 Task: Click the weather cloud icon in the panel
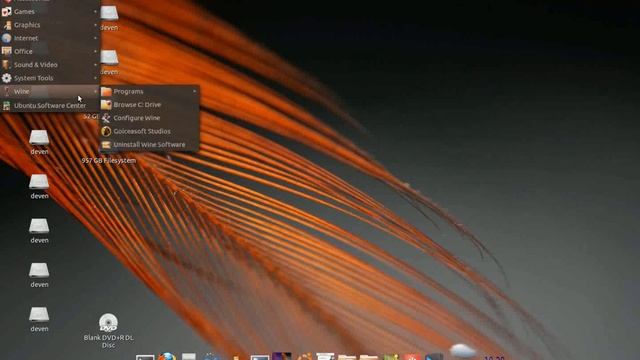(x=462, y=351)
